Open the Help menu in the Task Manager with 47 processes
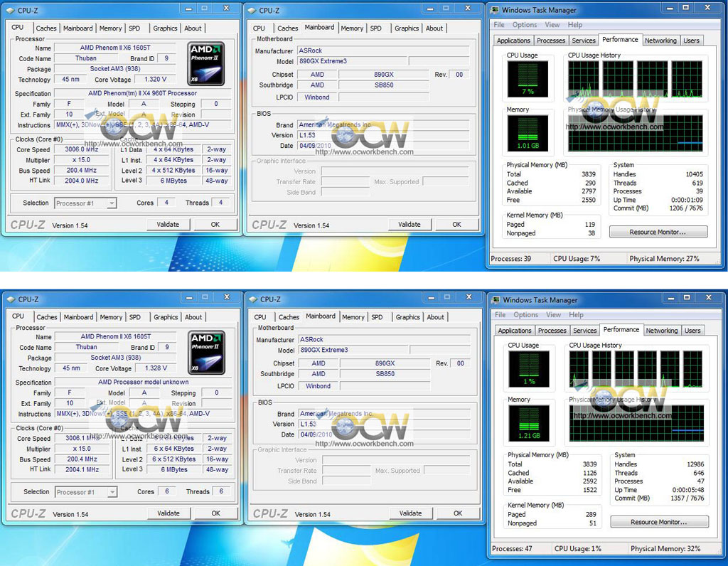Screen dimensions: 728x566 pyautogui.click(x=576, y=315)
